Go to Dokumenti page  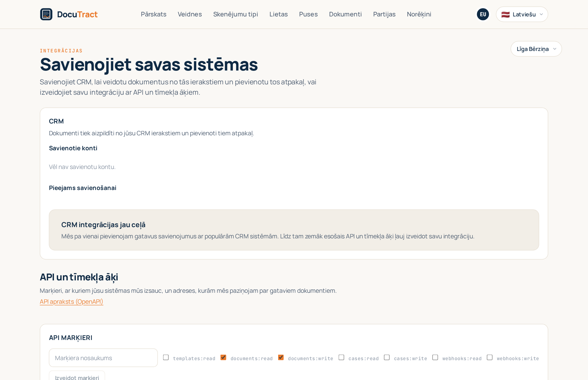click(345, 14)
